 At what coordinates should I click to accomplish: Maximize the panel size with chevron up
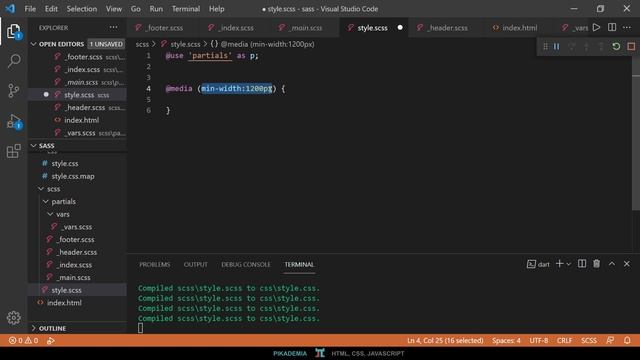coord(612,264)
